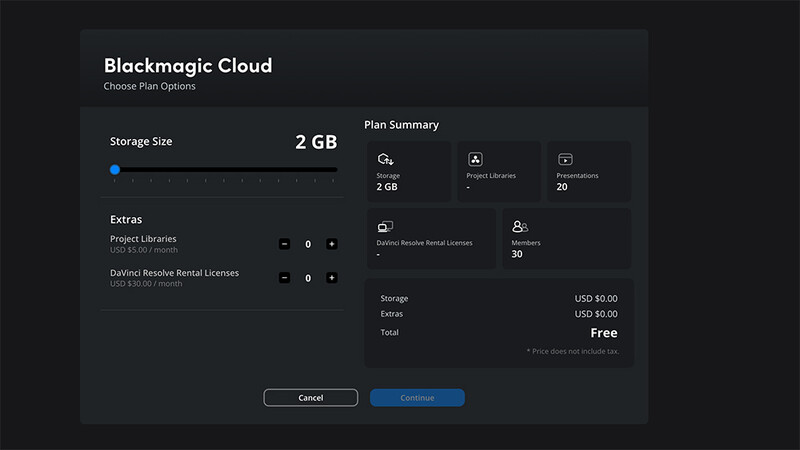Image resolution: width=800 pixels, height=450 pixels.
Task: Click the USD $5.00 / month price label
Action: [x=144, y=250]
